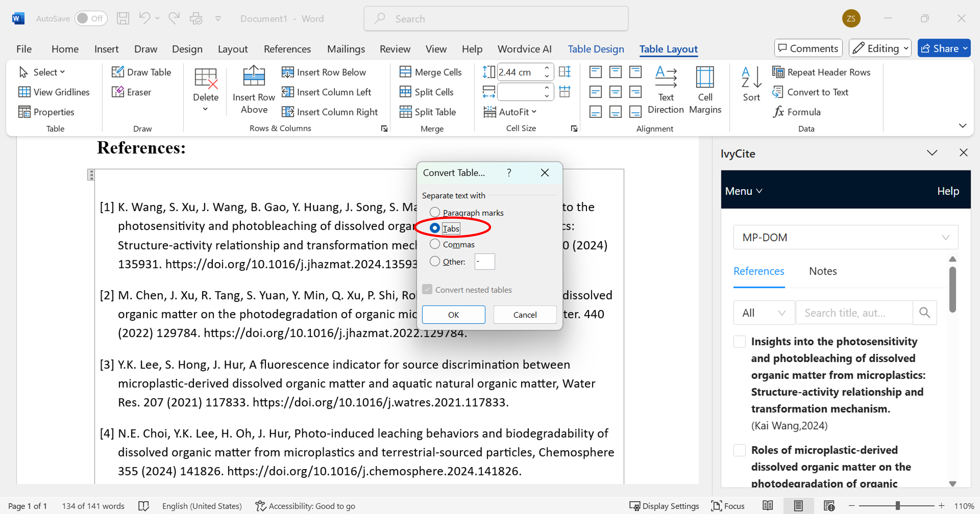Click the zoom in plus button
Image resolution: width=980 pixels, height=514 pixels.
[941, 506]
